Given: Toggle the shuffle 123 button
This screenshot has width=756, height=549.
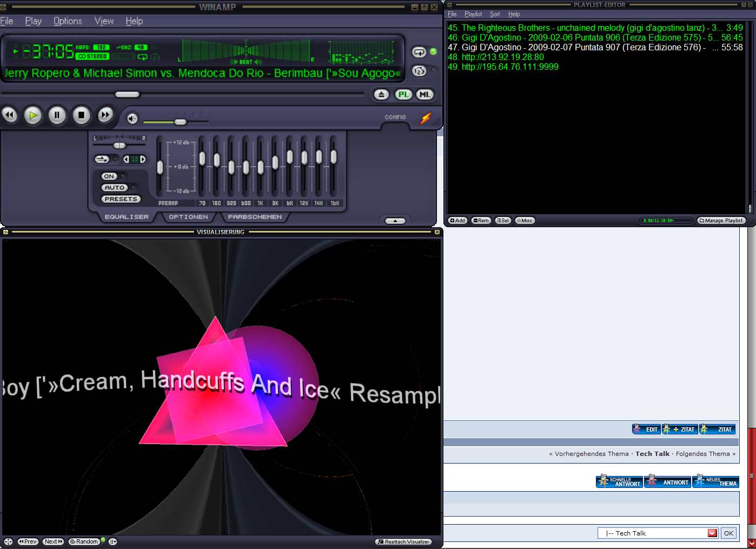Looking at the screenshot, I should pos(419,71).
